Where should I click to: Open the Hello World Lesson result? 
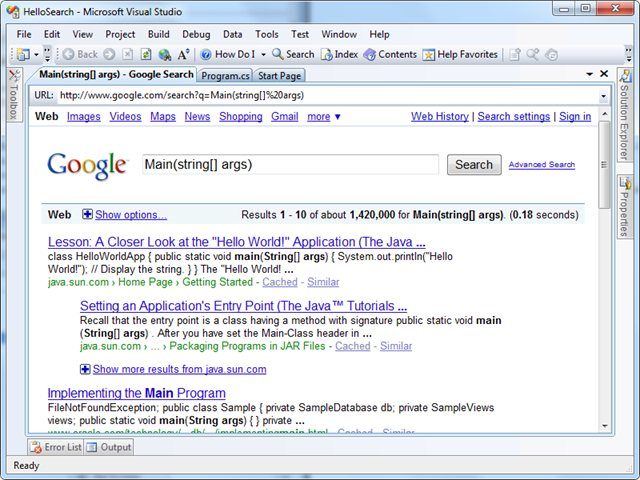pos(237,242)
